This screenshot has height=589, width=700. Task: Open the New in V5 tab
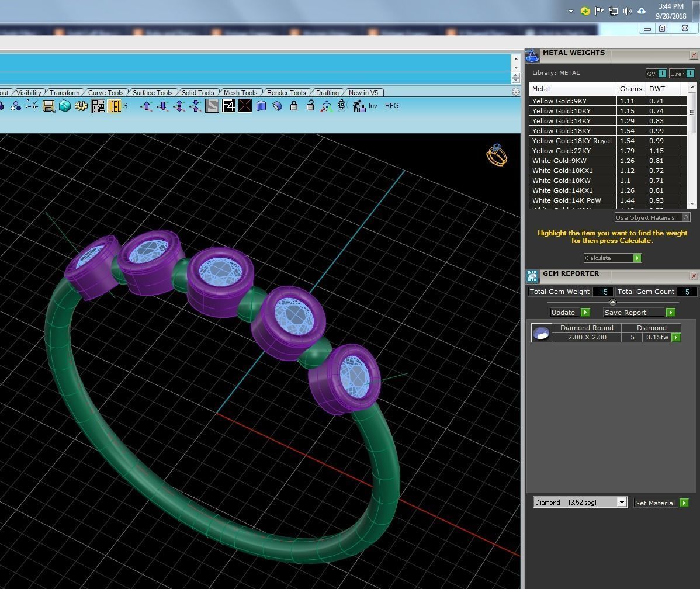pos(363,93)
